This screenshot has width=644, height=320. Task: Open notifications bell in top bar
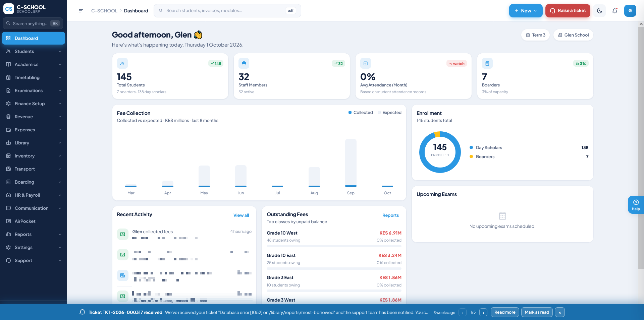point(615,11)
